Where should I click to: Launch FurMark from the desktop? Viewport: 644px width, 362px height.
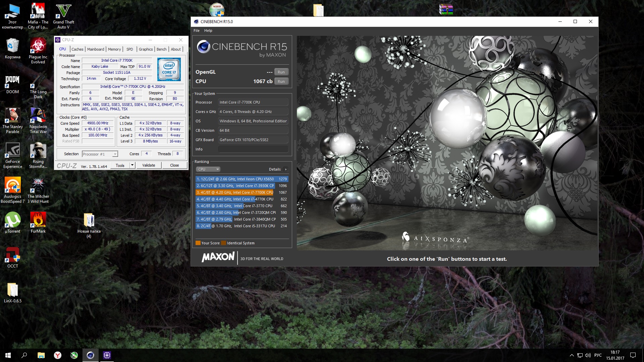coord(38,220)
